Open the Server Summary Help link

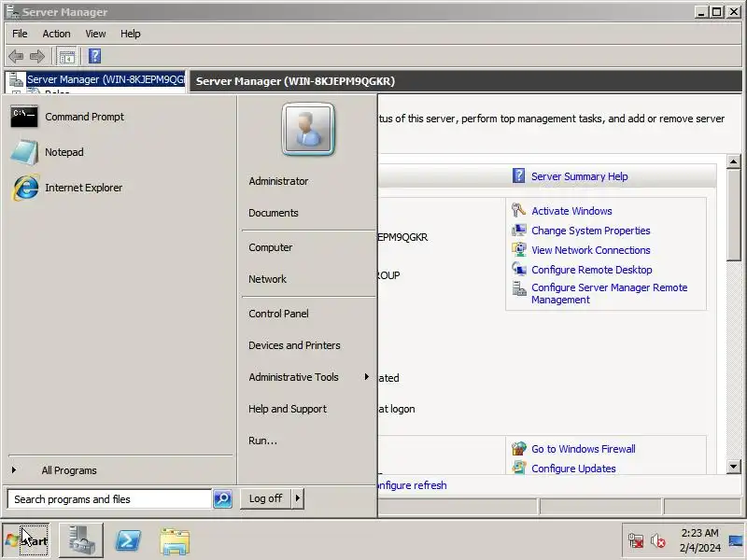(579, 176)
